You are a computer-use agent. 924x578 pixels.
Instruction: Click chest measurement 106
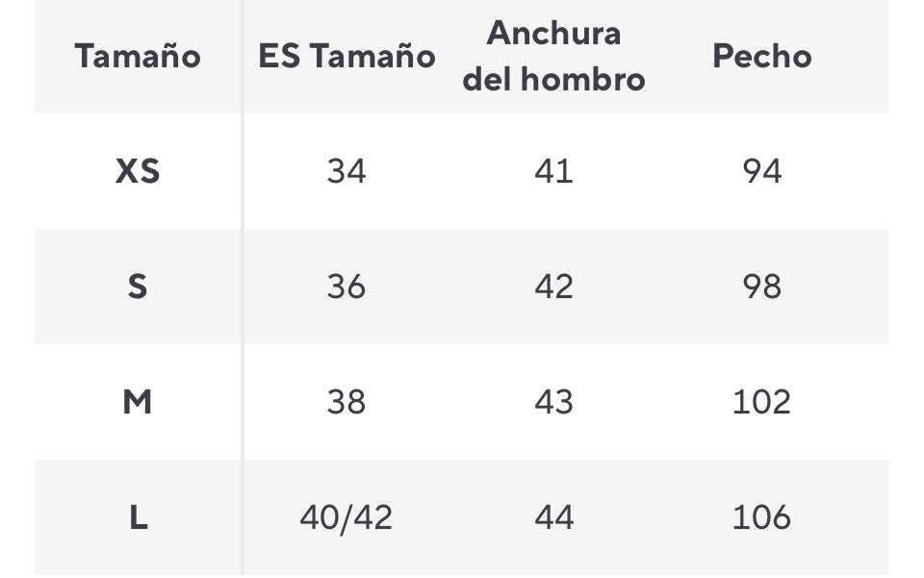(761, 517)
